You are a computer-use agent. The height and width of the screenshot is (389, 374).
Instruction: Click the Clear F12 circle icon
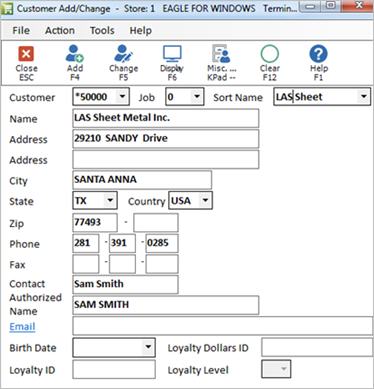point(270,54)
